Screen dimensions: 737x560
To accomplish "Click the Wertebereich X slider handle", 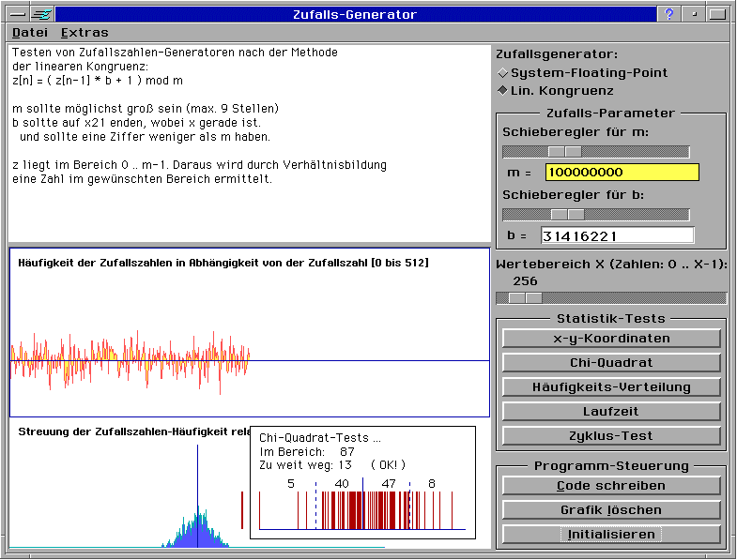I will 525,298.
